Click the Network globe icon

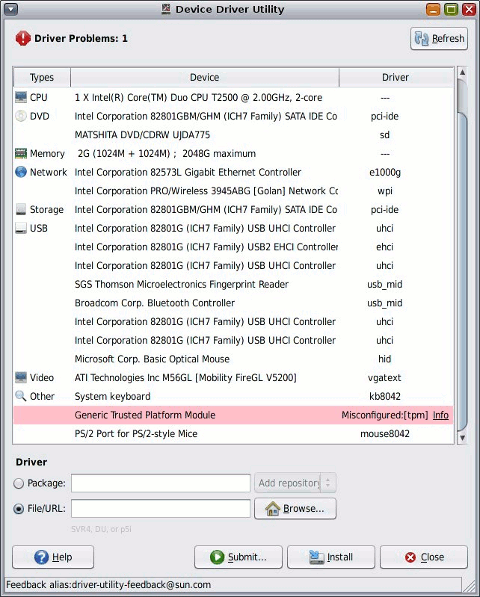(x=21, y=172)
